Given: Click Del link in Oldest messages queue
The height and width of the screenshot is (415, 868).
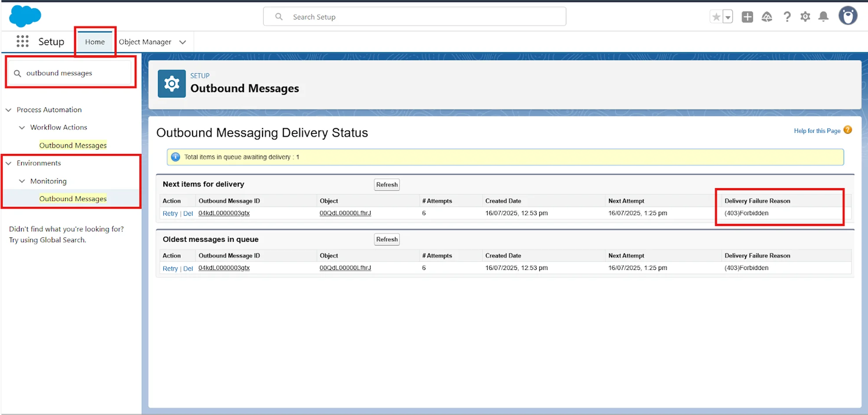Looking at the screenshot, I should pos(188,268).
